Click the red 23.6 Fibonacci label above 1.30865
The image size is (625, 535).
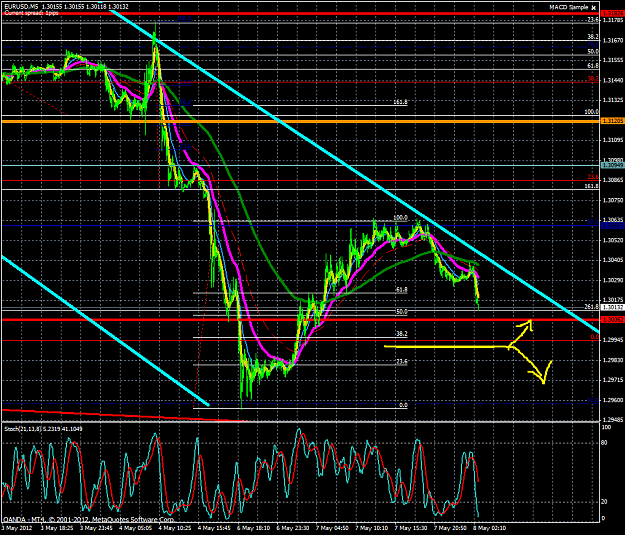click(x=594, y=177)
